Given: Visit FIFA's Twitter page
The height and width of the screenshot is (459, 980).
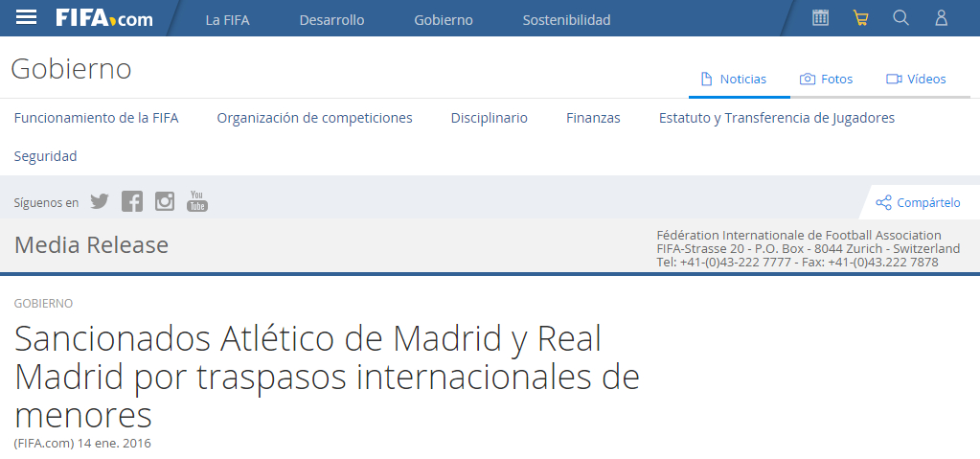Looking at the screenshot, I should 100,201.
